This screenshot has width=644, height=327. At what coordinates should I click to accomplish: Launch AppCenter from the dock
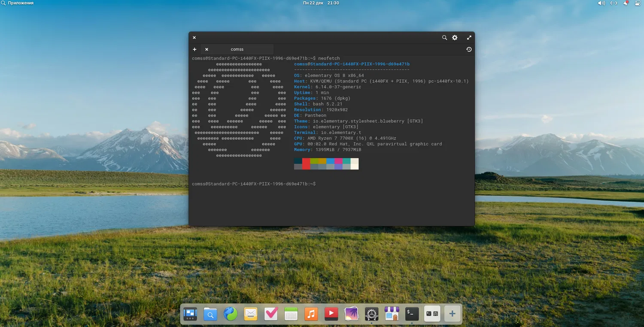tap(392, 314)
